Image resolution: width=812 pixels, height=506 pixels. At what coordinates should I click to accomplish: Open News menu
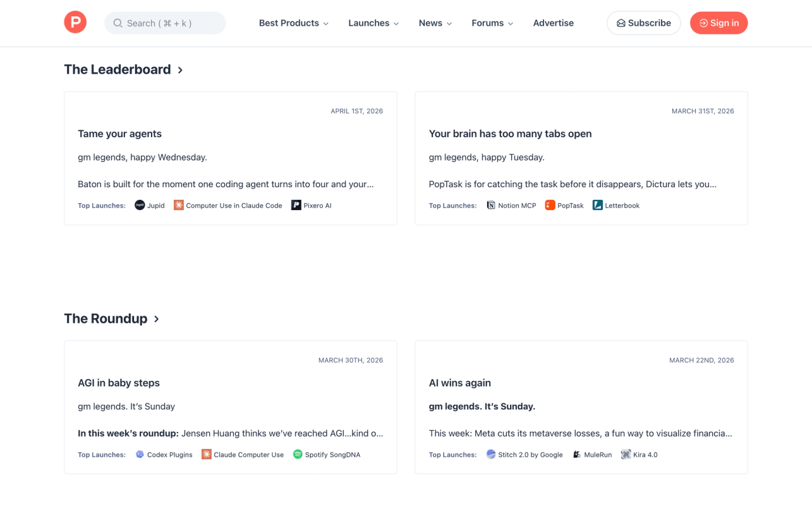click(435, 23)
